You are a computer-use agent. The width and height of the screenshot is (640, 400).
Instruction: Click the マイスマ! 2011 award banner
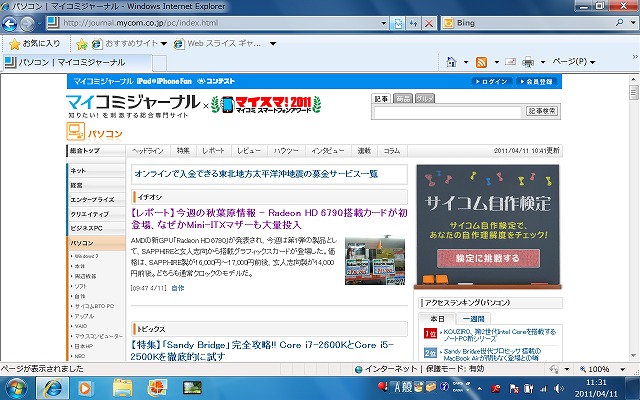[266, 104]
